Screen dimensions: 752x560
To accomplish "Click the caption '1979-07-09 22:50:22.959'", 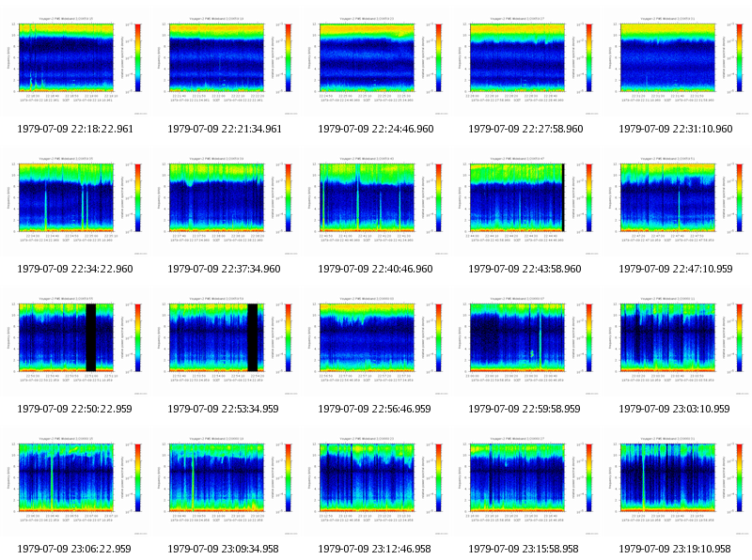I will 74,409.
